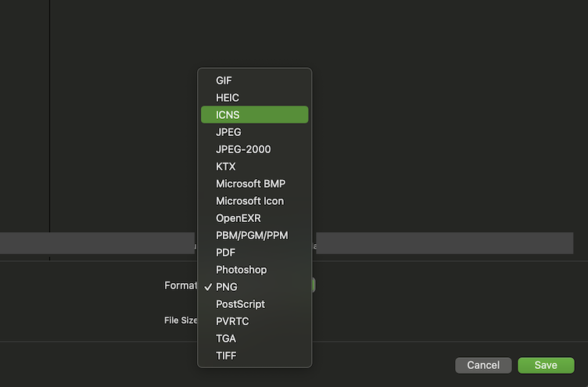Click the Cancel button
Image resolution: width=588 pixels, height=387 pixels.
click(x=483, y=365)
